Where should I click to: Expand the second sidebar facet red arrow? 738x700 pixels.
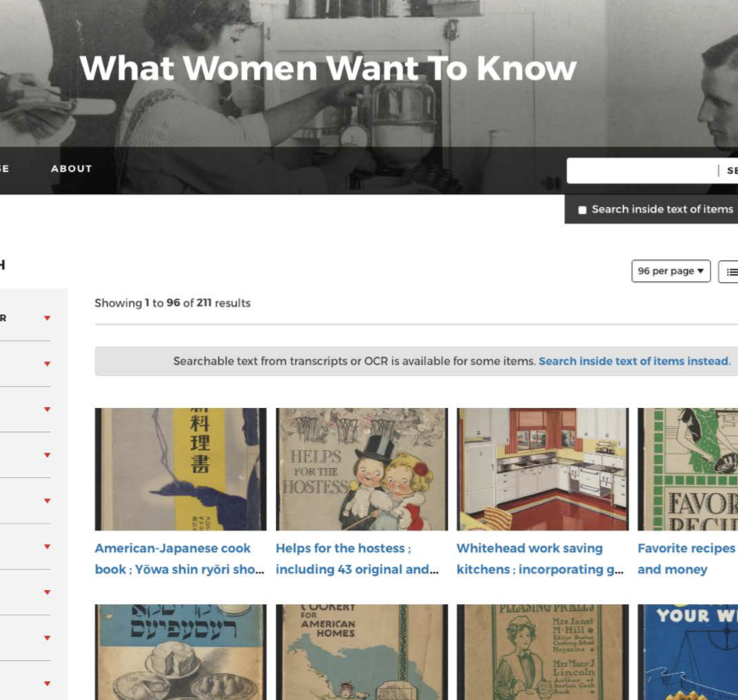pos(47,363)
